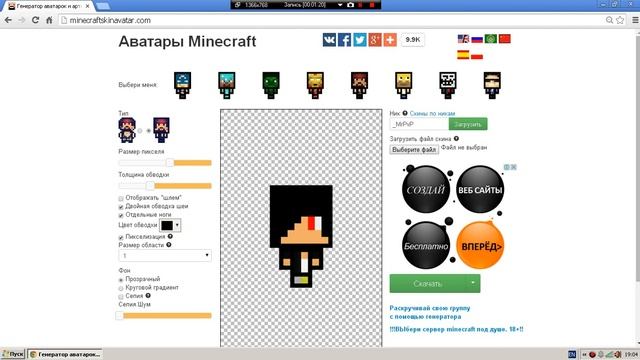Open nickname help question icon

pyautogui.click(x=405, y=113)
